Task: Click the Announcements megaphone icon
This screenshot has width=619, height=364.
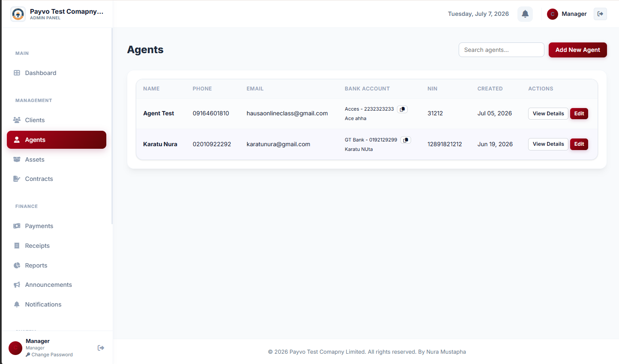Action: 17,285
